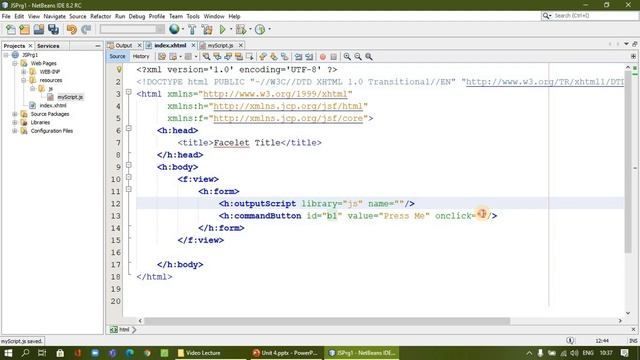This screenshot has height=360, width=640.
Task: Open the Tools menu
Action: [x=193, y=16]
